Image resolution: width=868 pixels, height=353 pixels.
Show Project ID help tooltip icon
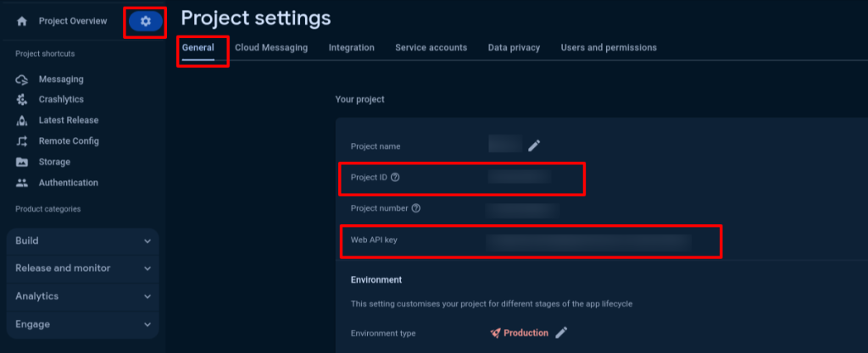pyautogui.click(x=395, y=177)
